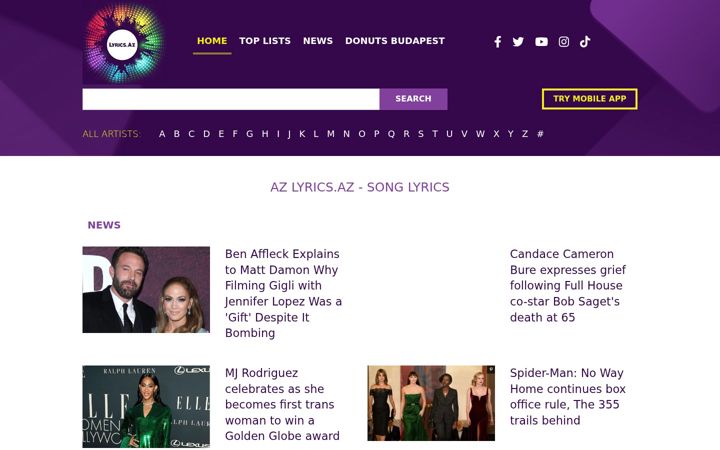
Task: Open the Top Lists menu item
Action: (x=265, y=41)
